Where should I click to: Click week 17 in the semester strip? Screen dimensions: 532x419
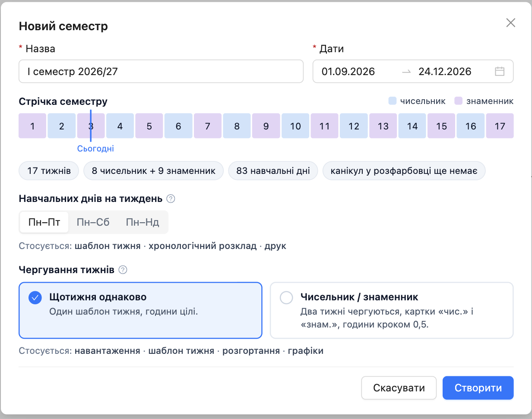[x=500, y=126]
